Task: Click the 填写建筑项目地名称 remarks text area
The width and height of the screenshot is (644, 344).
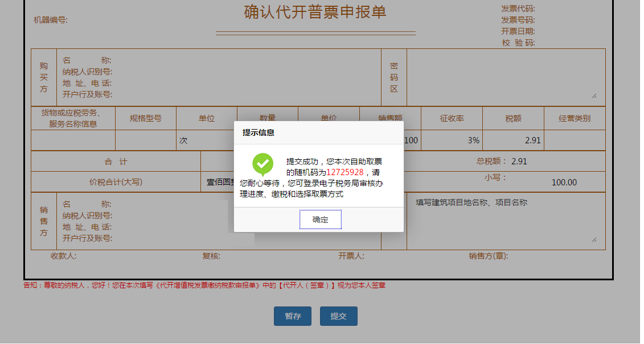Action: (506, 221)
